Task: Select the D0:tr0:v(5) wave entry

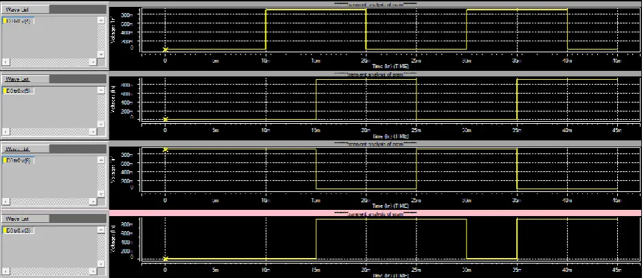Action: coord(19,91)
